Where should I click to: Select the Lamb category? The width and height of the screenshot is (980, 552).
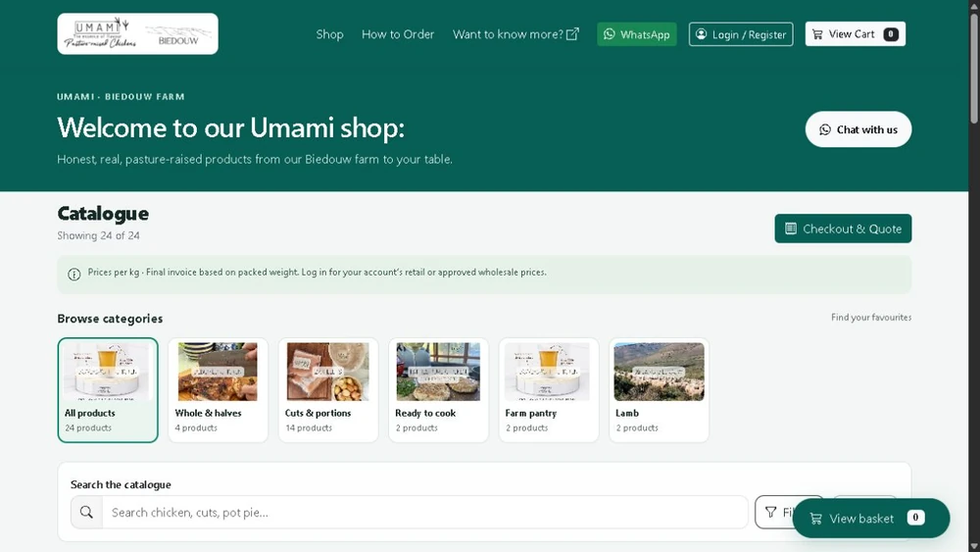coord(659,390)
